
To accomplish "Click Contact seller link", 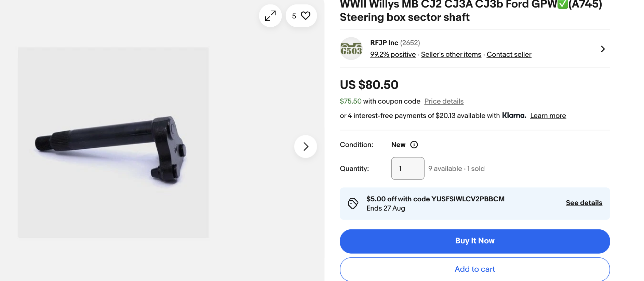I will point(509,54).
